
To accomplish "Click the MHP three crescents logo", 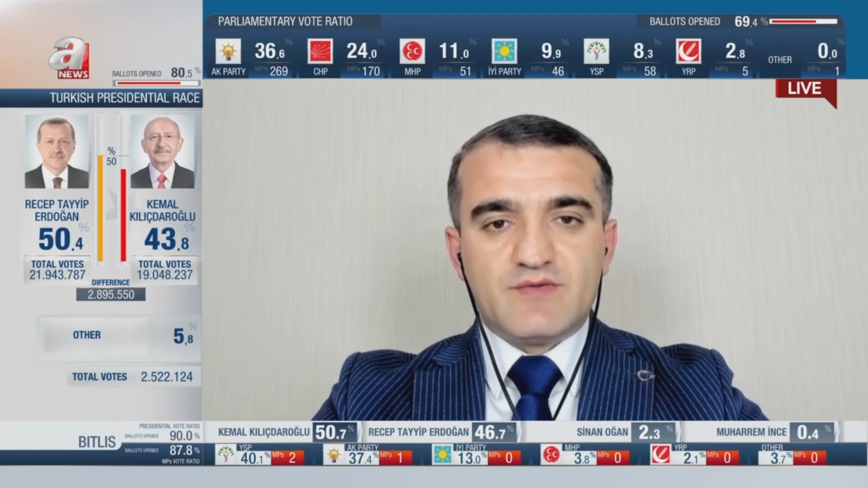I will 412,51.
